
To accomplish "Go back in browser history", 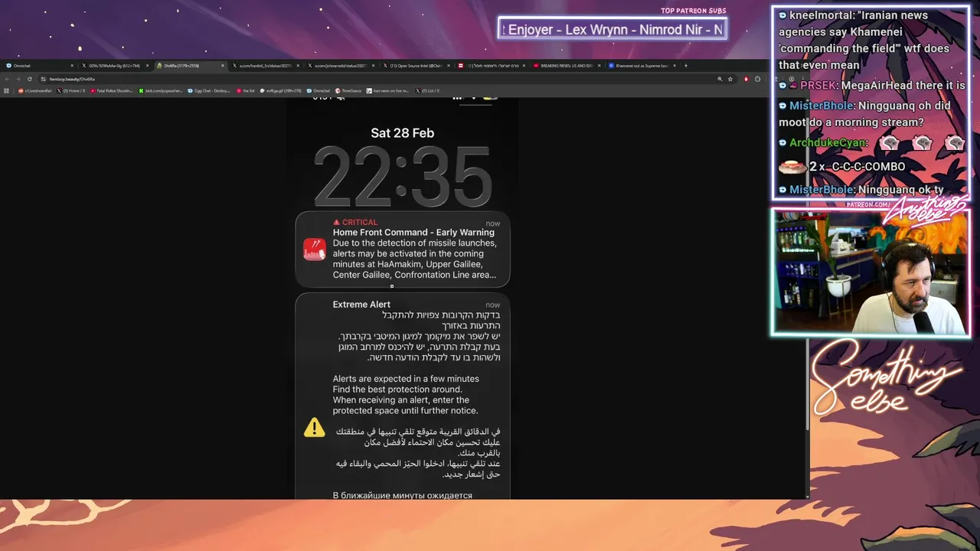I will click(7, 79).
